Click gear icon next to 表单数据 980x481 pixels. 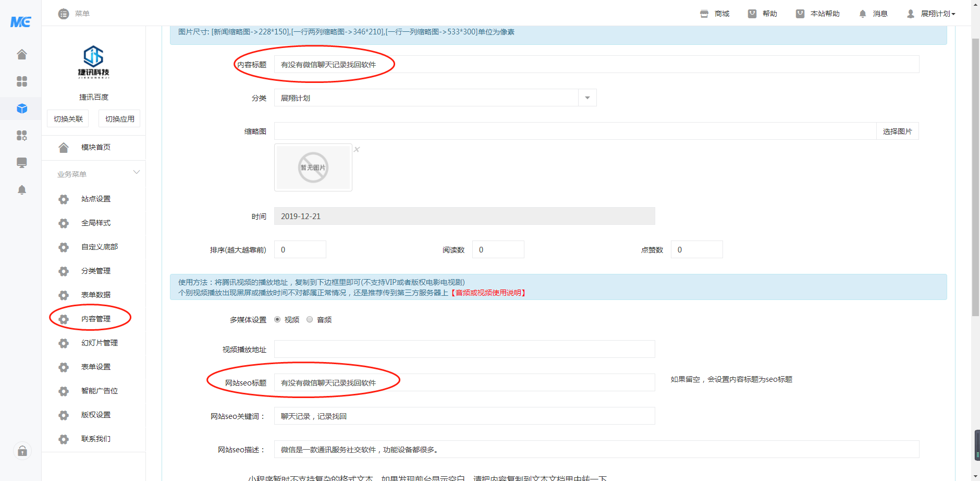pyautogui.click(x=64, y=295)
